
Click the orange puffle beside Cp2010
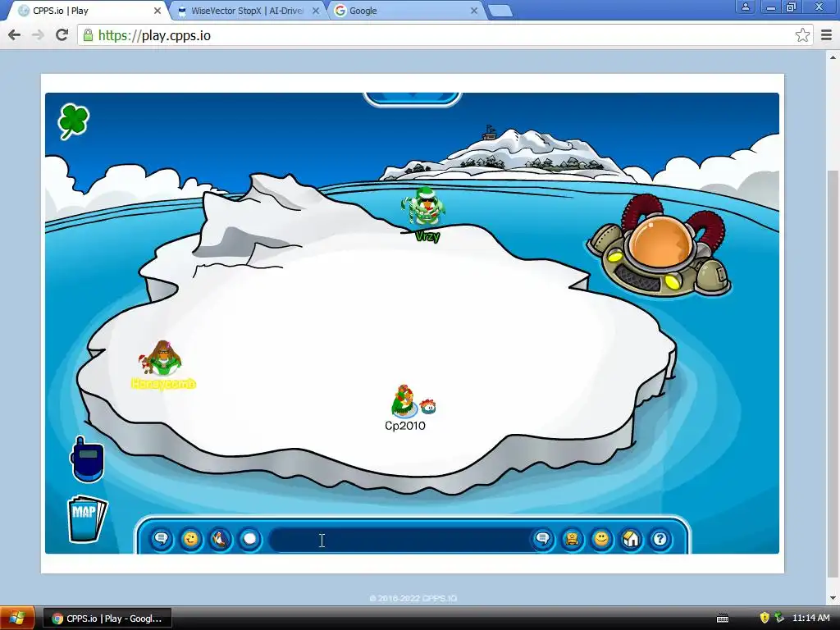point(428,407)
